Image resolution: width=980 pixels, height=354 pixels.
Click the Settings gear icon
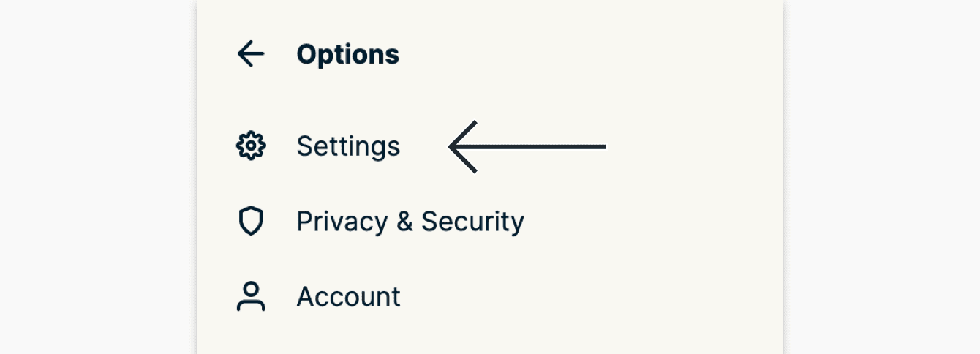pyautogui.click(x=251, y=146)
